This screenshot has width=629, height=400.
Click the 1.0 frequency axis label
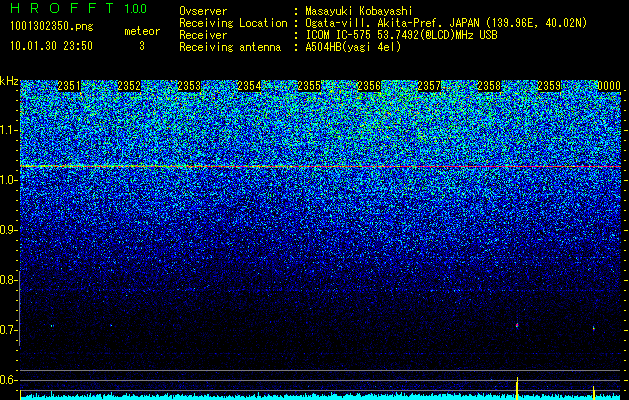(8, 180)
